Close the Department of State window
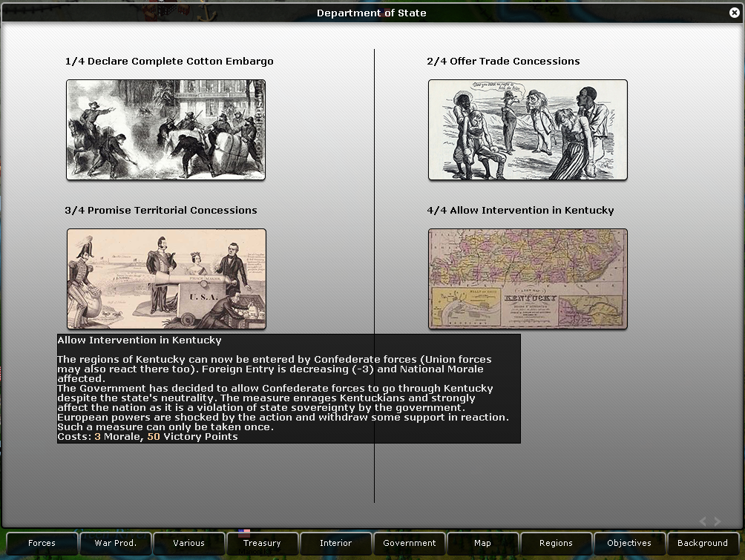 tap(735, 13)
